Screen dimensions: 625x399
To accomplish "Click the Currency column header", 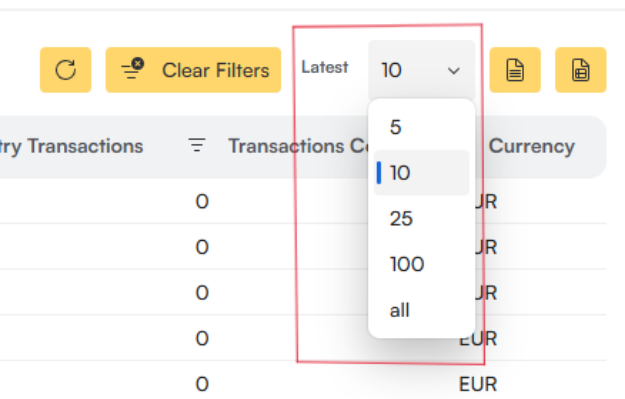I will [532, 146].
